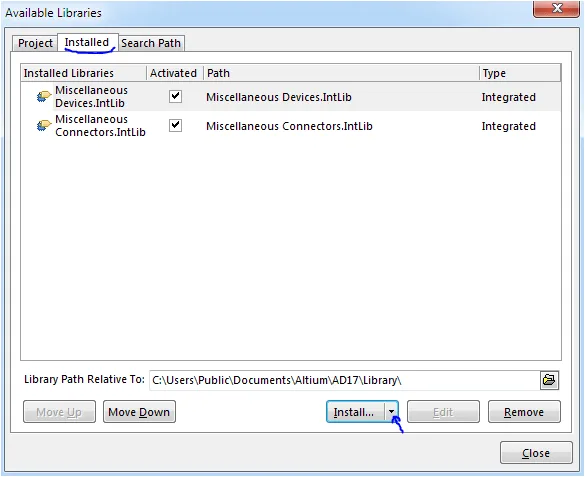Screen dimensions: 585x477
Task: Select the Miscellaneous Devices.IntLib row path
Action: pyautogui.click(x=279, y=97)
